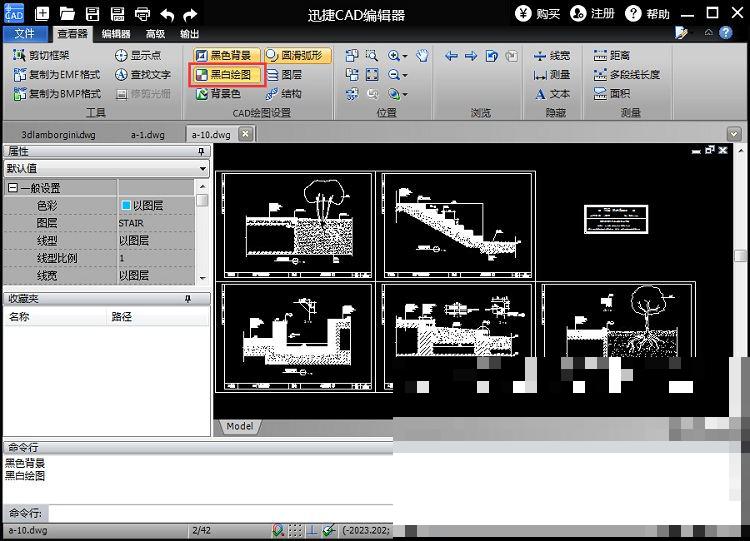Open 背景色 background color picker
The width and height of the screenshot is (750, 541).
[x=218, y=94]
